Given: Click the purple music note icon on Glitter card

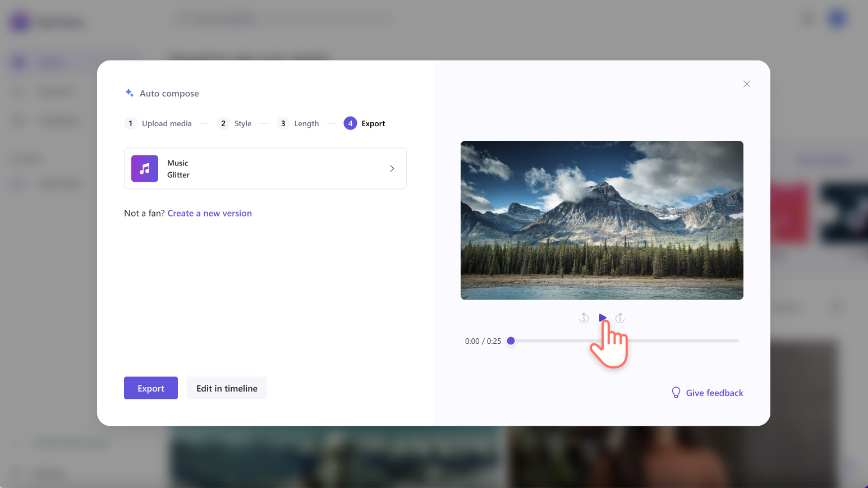Looking at the screenshot, I should 144,168.
